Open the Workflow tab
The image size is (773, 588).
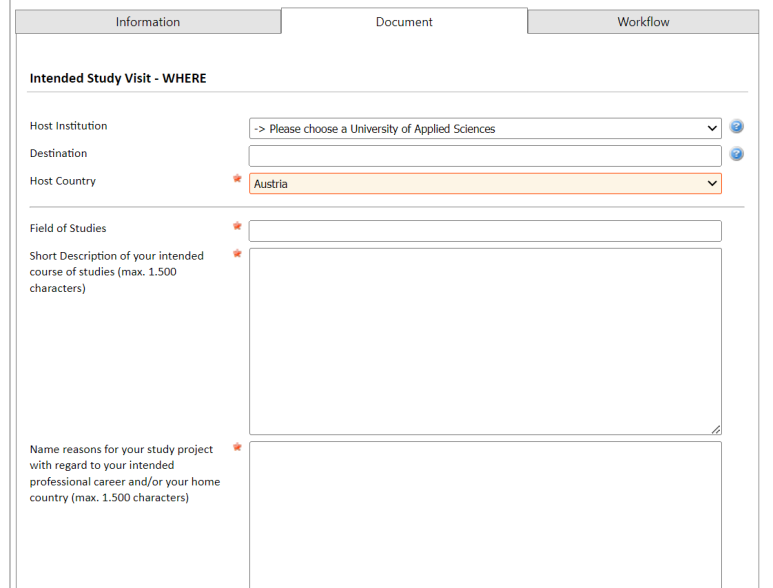(x=643, y=22)
